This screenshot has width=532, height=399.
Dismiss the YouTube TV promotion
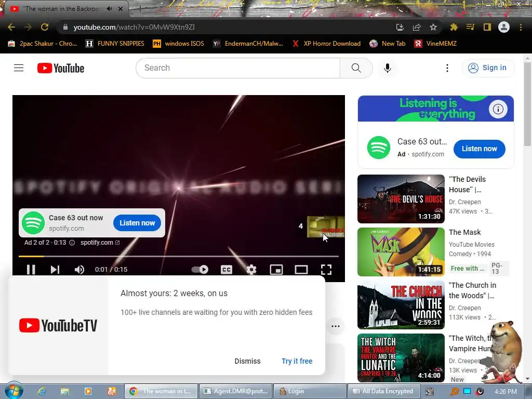247,361
